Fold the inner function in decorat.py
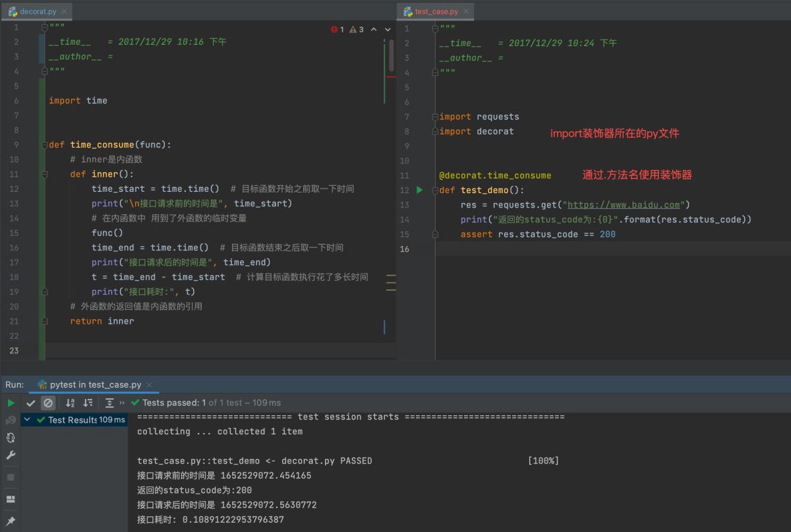 (x=45, y=174)
